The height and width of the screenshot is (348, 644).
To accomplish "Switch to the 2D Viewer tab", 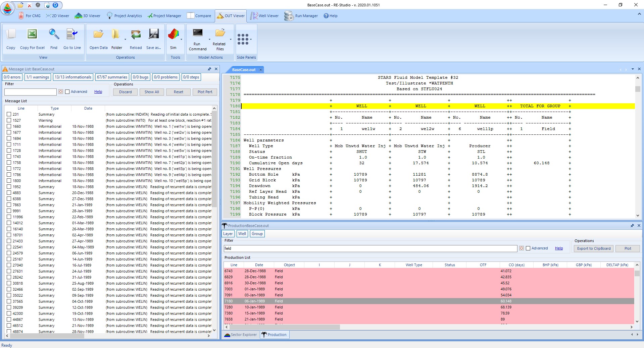I will (57, 16).
